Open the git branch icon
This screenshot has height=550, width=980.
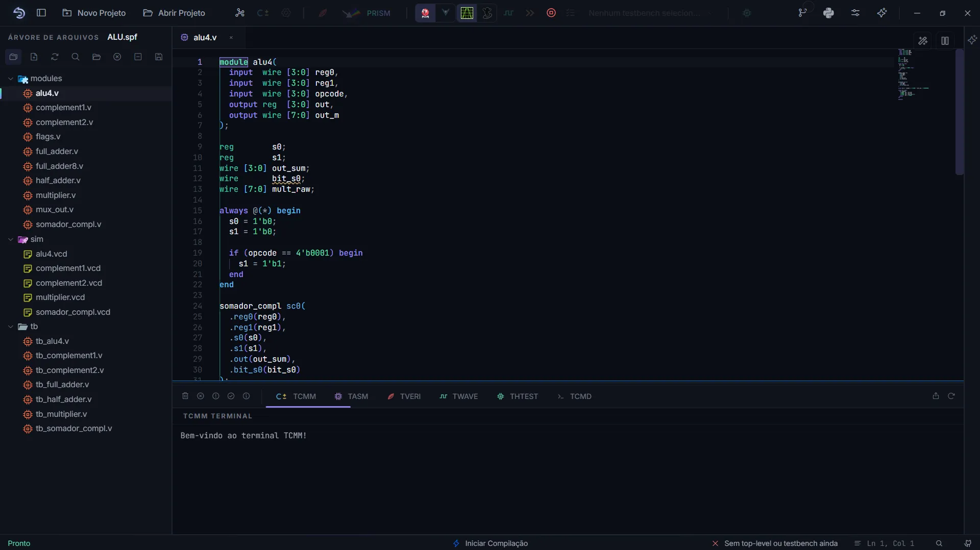(803, 13)
